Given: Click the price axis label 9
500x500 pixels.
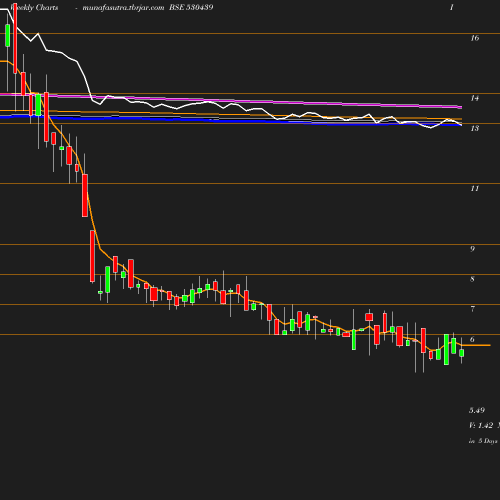Looking at the screenshot, I should pos(472,249).
